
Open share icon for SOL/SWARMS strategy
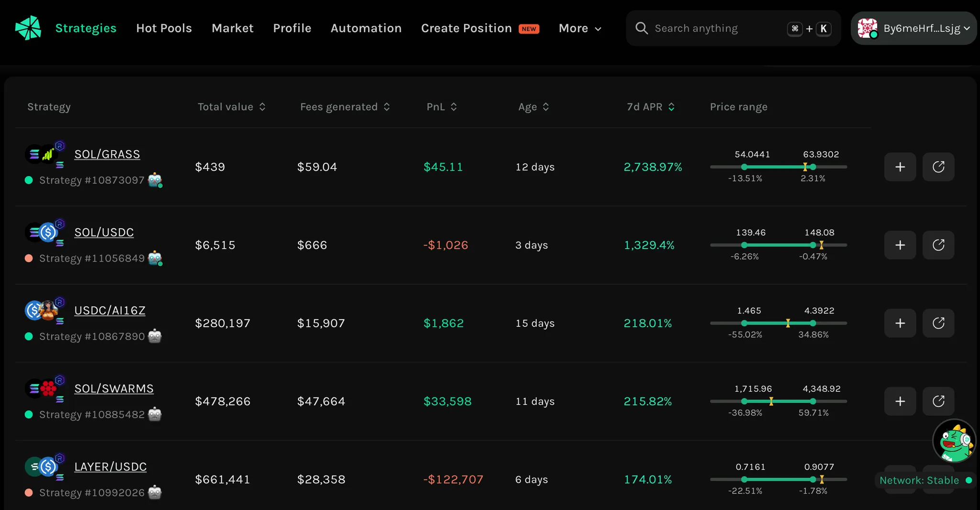(x=938, y=401)
